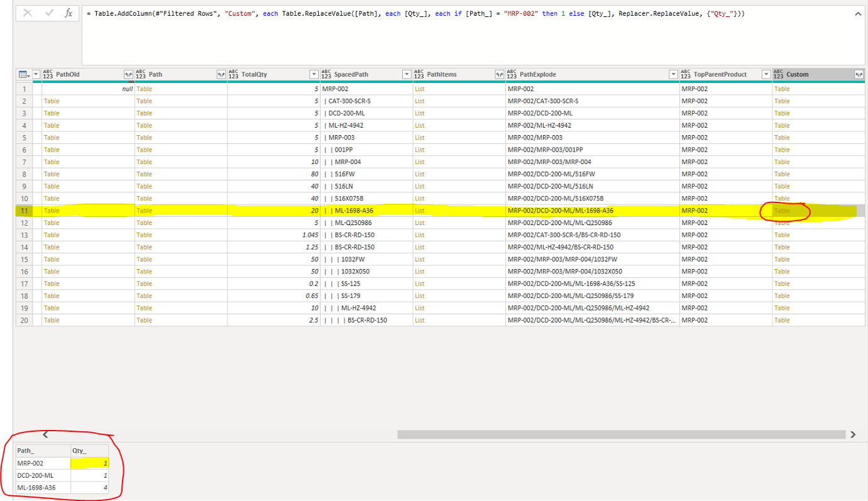Open the PathItems List link in row 20
This screenshot has height=501, width=868.
pyautogui.click(x=419, y=320)
